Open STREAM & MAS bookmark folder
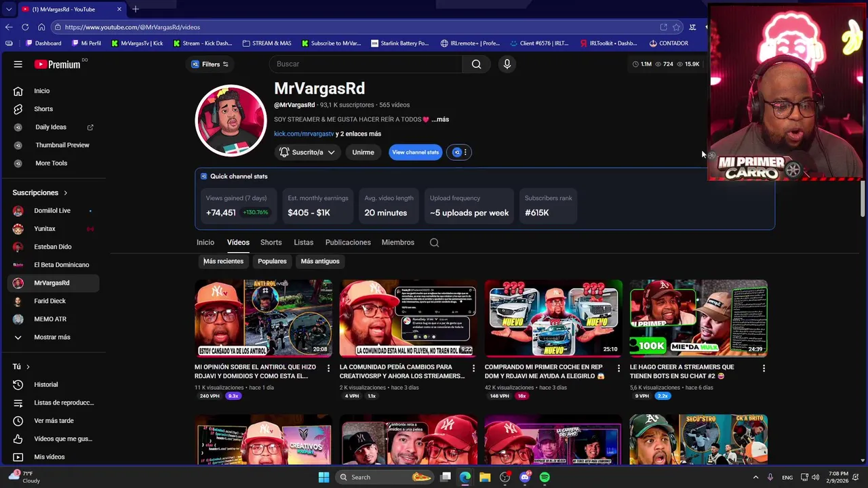This screenshot has width=868, height=488. 267,43
